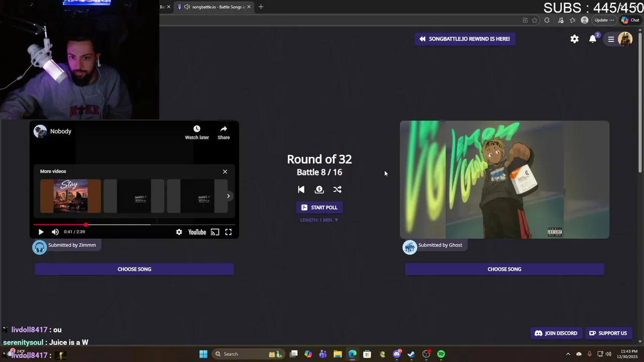The image size is (644, 362).
Task: Go back to previous battle
Action: pos(301,190)
